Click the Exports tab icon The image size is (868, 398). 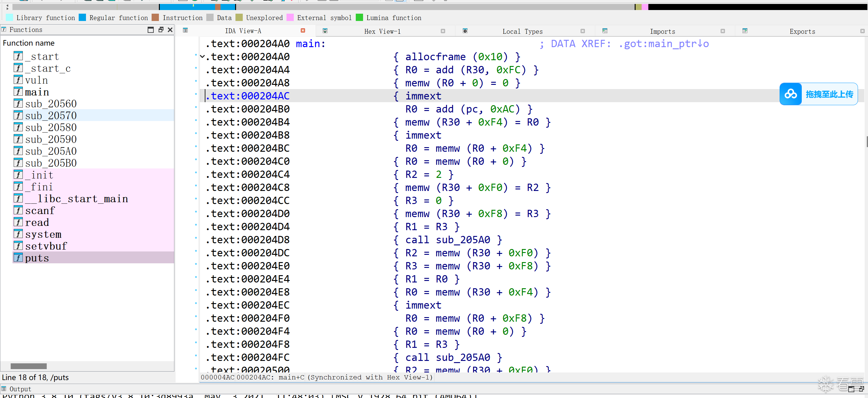[745, 31]
